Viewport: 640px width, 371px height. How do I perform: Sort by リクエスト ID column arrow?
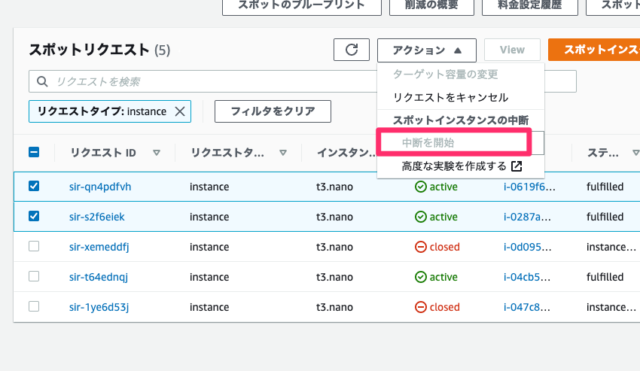coord(156,153)
